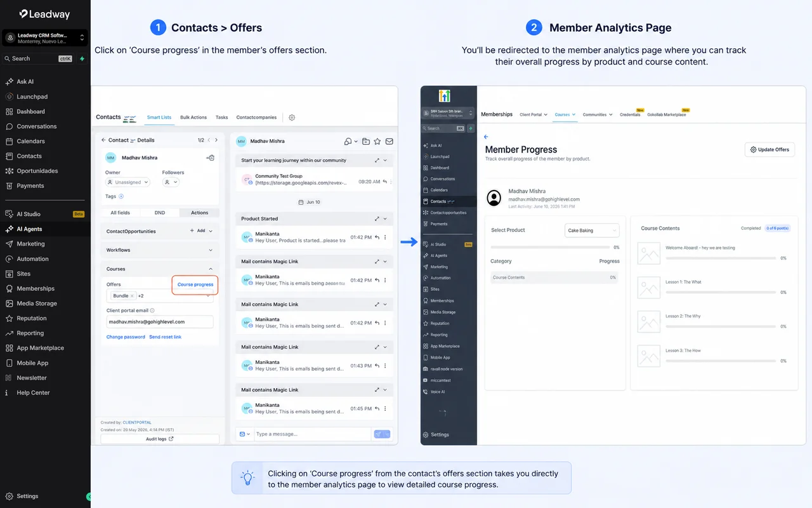The width and height of the screenshot is (812, 508).
Task: Open the Gokollab Marketplace tab
Action: [667, 115]
